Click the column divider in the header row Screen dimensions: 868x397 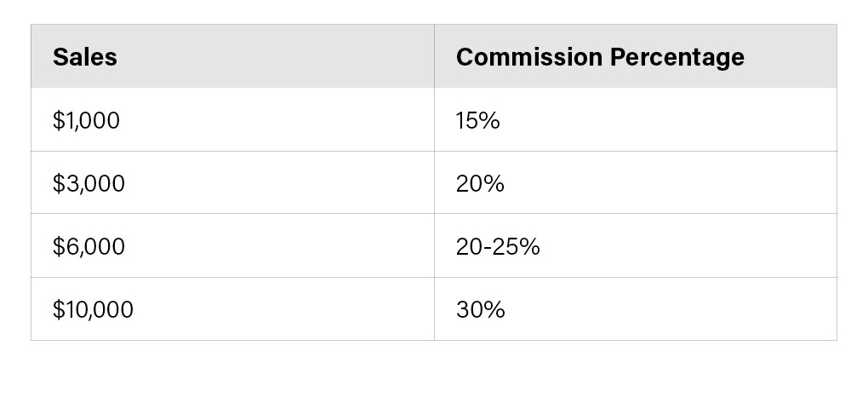click(434, 57)
